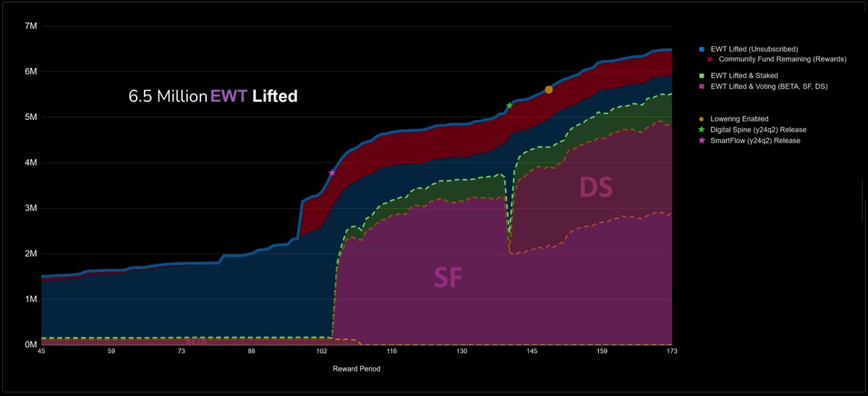Click the orange Lowering Enabled legend dot

[702, 119]
